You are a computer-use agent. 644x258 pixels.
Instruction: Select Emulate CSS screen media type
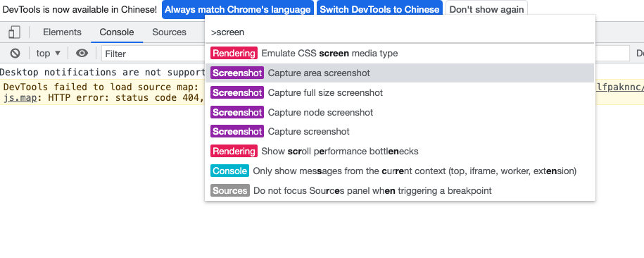click(399, 53)
